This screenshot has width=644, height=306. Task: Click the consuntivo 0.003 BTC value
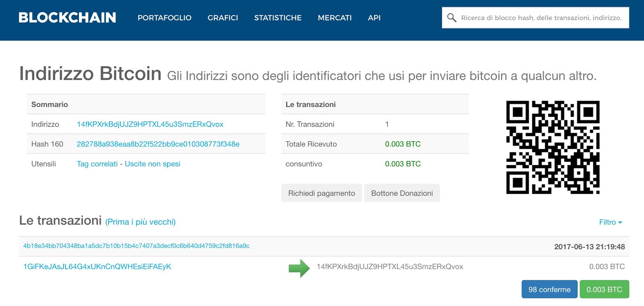(x=403, y=164)
